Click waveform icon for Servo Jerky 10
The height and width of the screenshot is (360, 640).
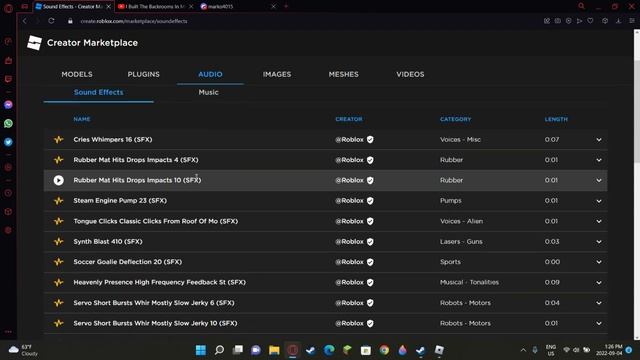[58, 323]
